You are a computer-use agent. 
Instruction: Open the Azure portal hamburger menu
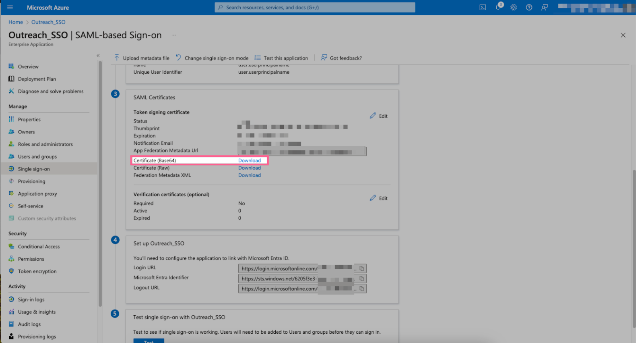point(10,7)
